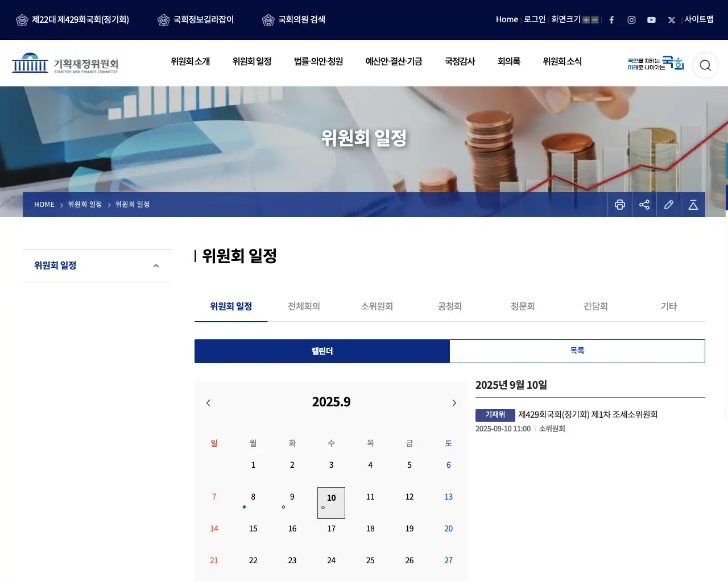728x582 pixels.
Task: Switch to the 공청회 tab
Action: (x=450, y=306)
